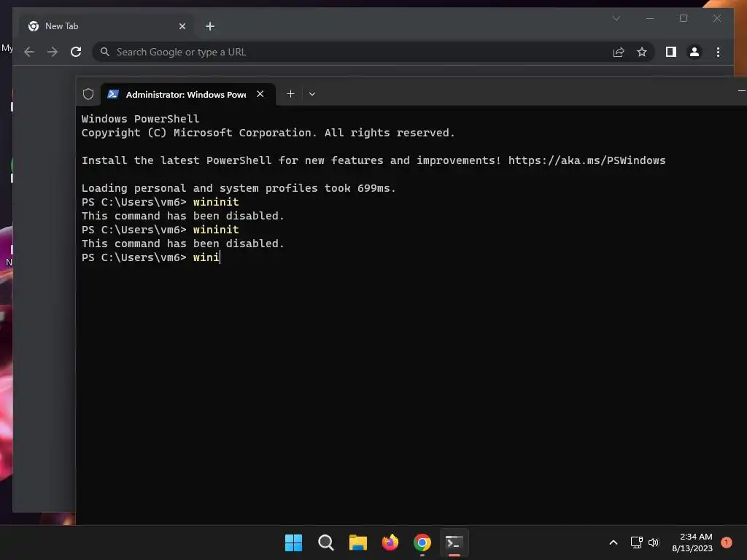Open File Explorer from the taskbar
The width and height of the screenshot is (747, 560).
357,542
